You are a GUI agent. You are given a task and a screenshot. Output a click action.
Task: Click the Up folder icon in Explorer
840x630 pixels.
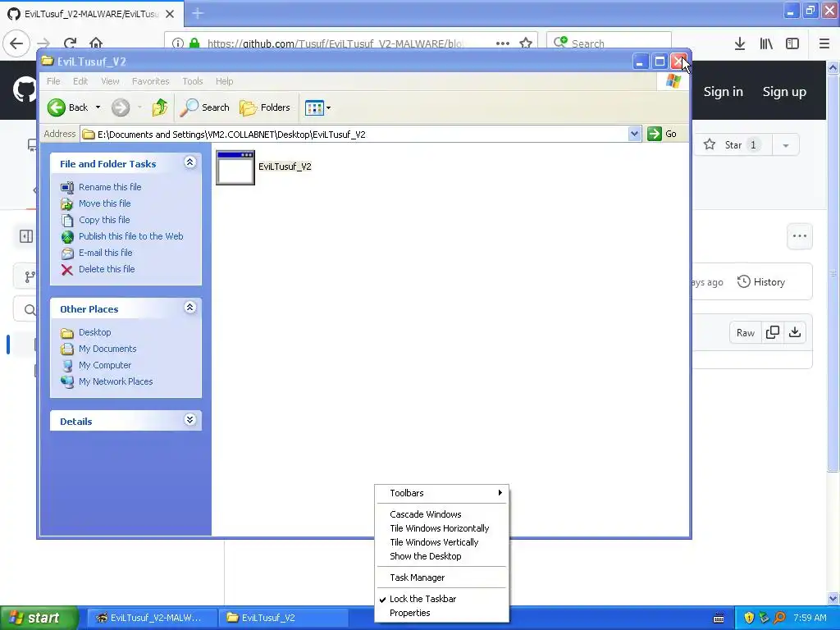pyautogui.click(x=159, y=107)
